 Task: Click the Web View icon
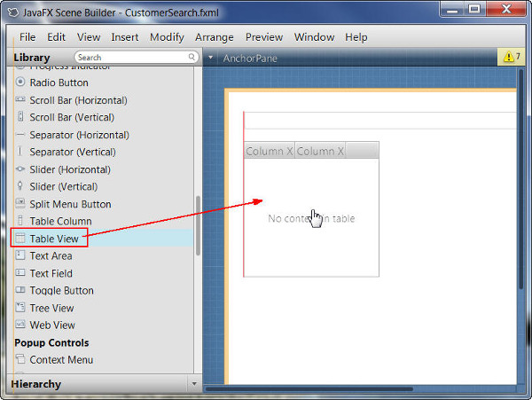tap(20, 325)
